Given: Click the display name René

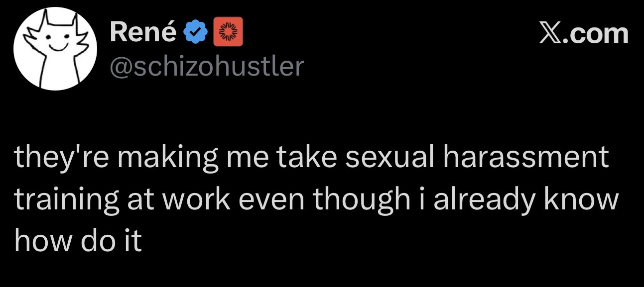Looking at the screenshot, I should (x=143, y=33).
